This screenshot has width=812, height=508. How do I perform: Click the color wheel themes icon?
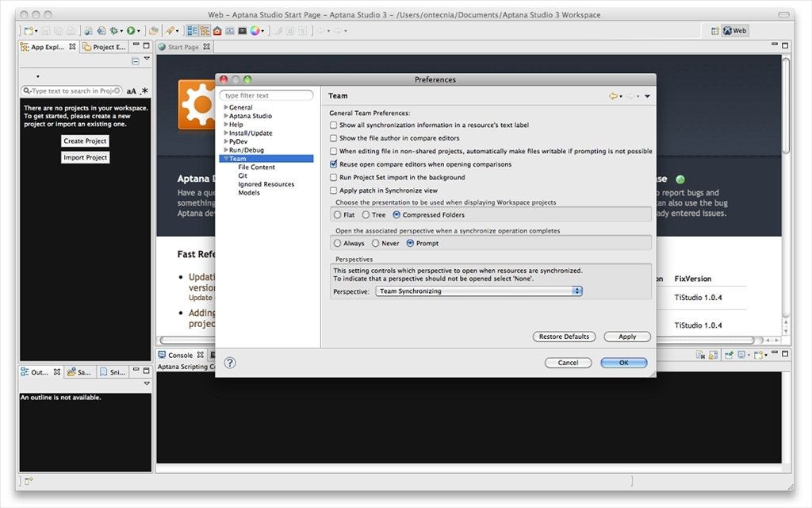coord(255,31)
